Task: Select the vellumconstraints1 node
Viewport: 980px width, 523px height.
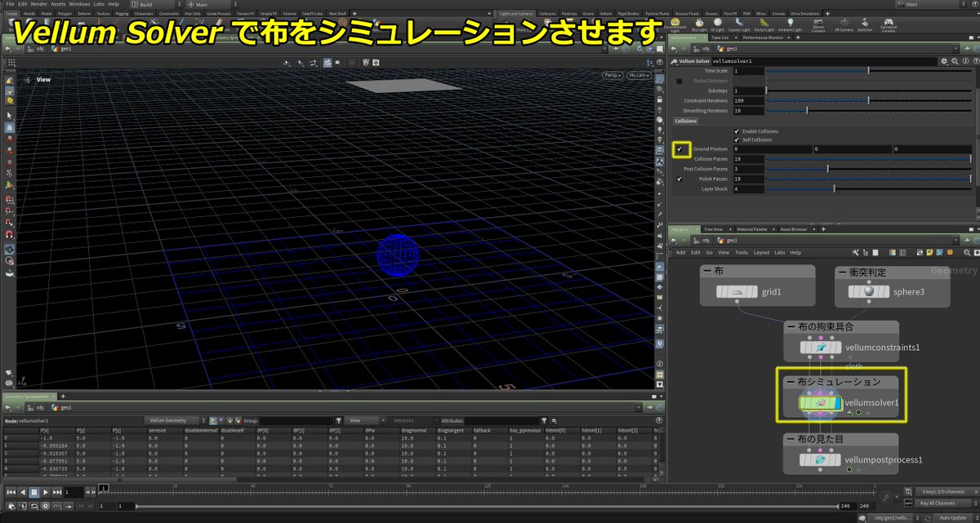Action: pos(819,348)
